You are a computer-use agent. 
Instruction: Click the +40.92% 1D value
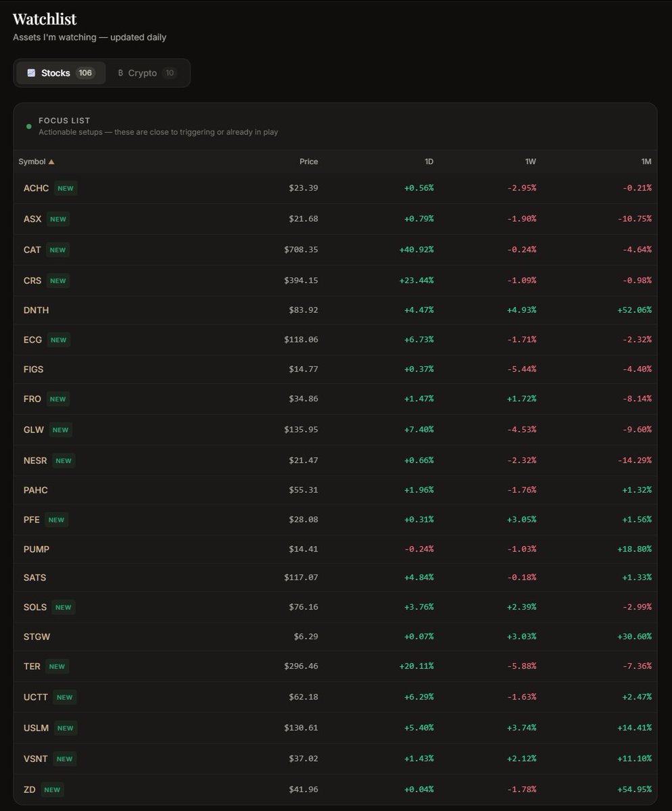click(x=416, y=249)
